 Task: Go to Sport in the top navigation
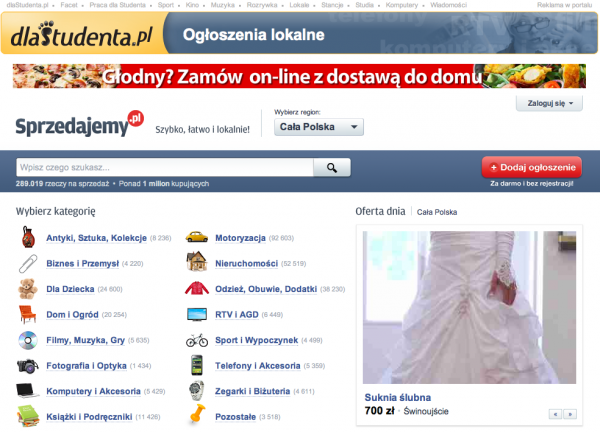[166, 5]
